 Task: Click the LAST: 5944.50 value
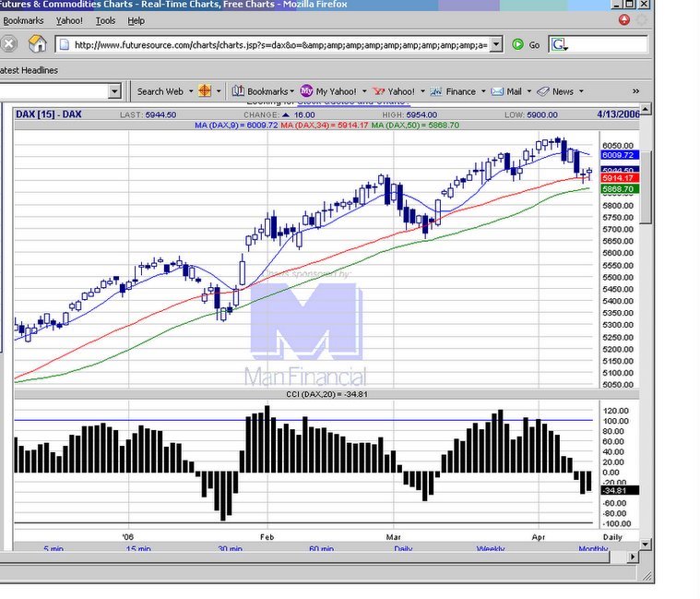tap(148, 114)
